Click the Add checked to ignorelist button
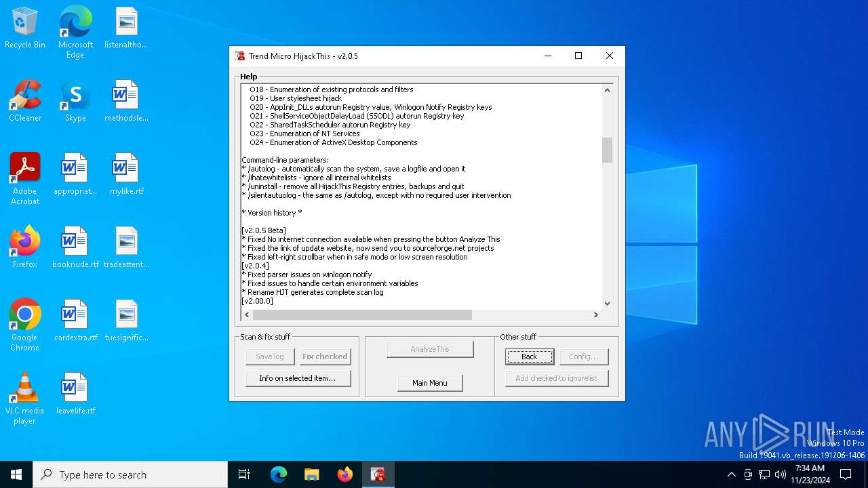Screen dimensions: 868x488 557,378
